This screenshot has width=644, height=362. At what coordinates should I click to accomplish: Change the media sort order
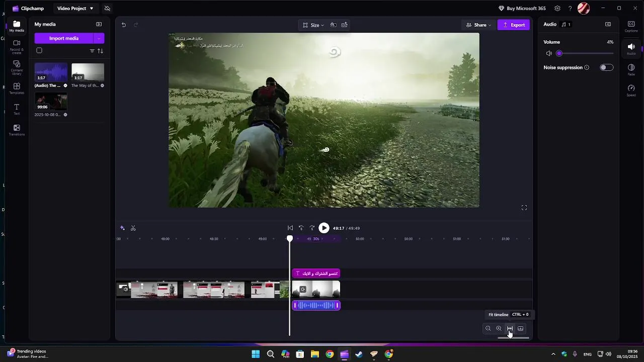click(100, 51)
